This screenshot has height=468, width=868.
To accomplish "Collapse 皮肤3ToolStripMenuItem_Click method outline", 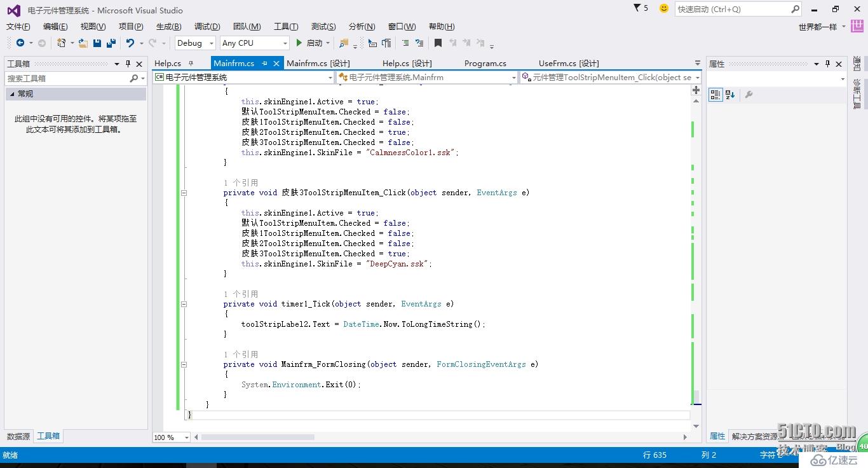I will (x=184, y=193).
